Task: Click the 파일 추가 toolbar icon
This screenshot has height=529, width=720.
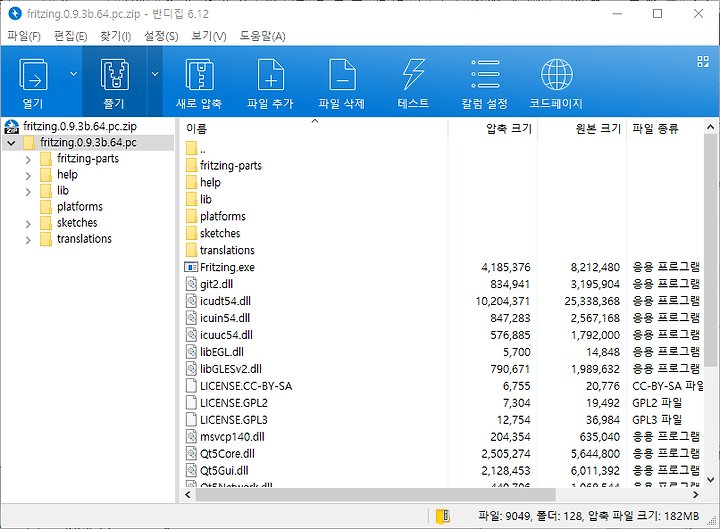Action: pos(270,75)
